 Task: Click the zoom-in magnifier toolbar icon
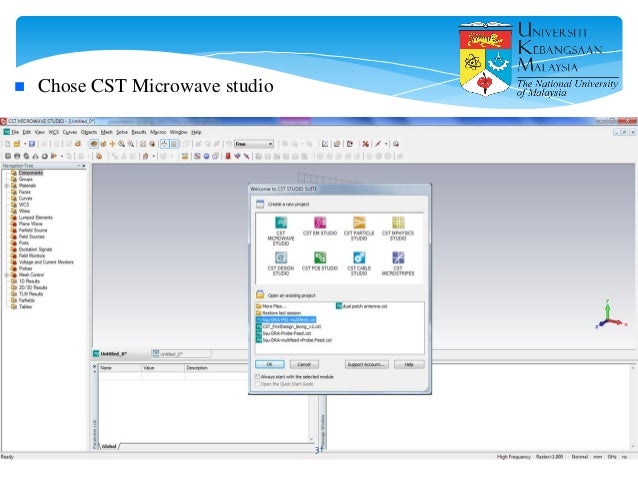click(x=121, y=144)
